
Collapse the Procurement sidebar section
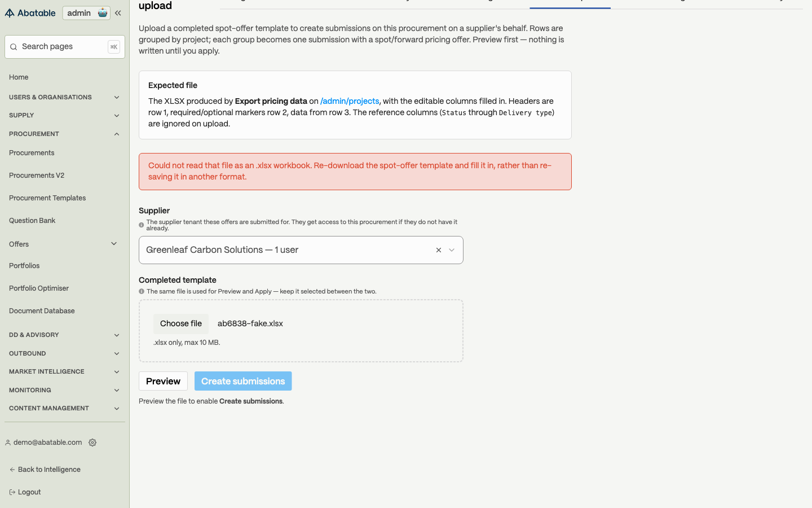point(64,134)
